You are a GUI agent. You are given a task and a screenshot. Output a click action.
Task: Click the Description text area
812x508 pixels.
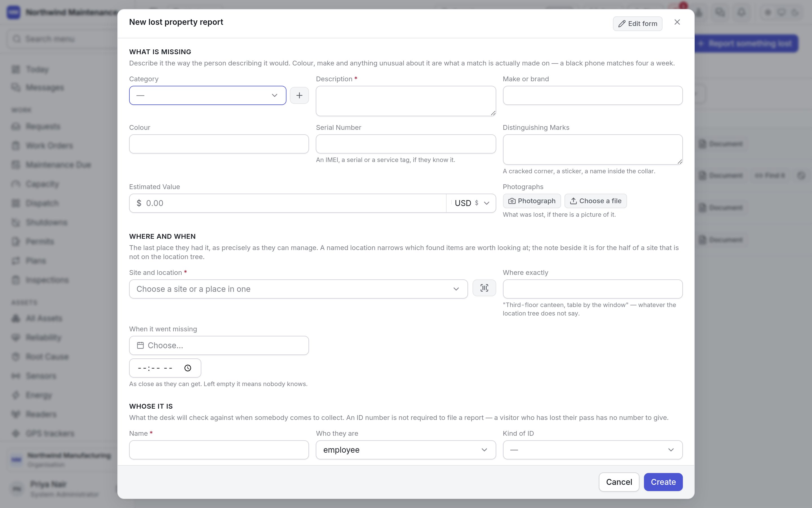coord(406,101)
